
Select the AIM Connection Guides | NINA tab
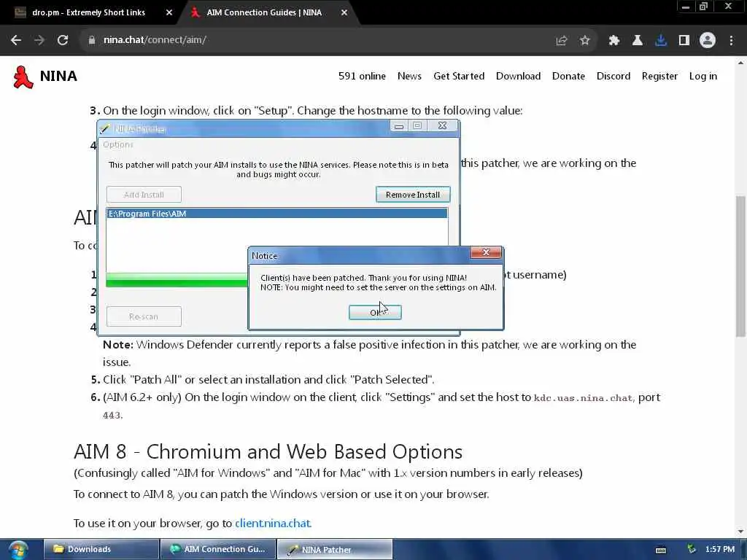264,13
